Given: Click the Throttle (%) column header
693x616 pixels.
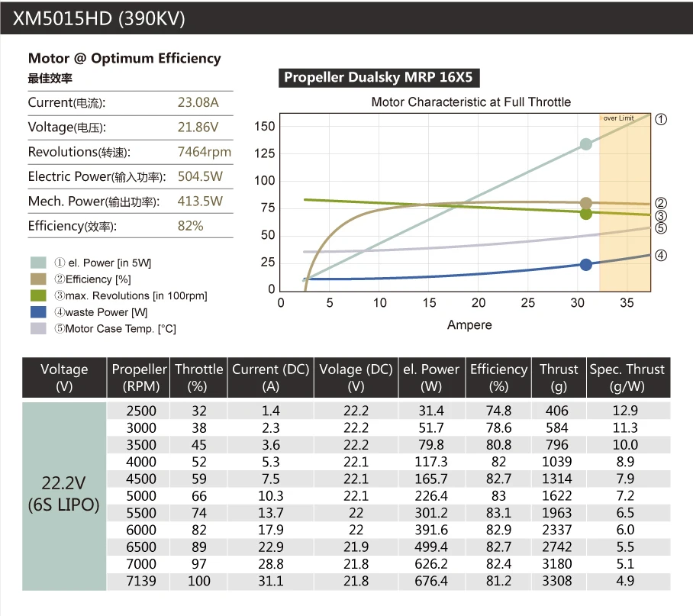Looking at the screenshot, I should coord(198,378).
